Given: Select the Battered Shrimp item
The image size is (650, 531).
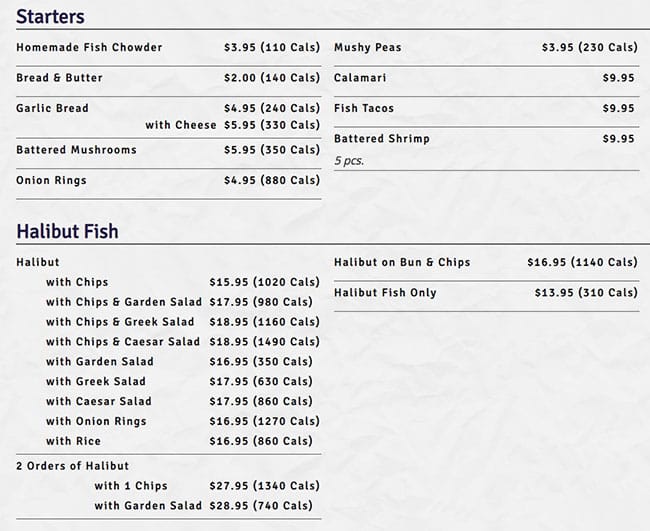Looking at the screenshot, I should (381, 139).
